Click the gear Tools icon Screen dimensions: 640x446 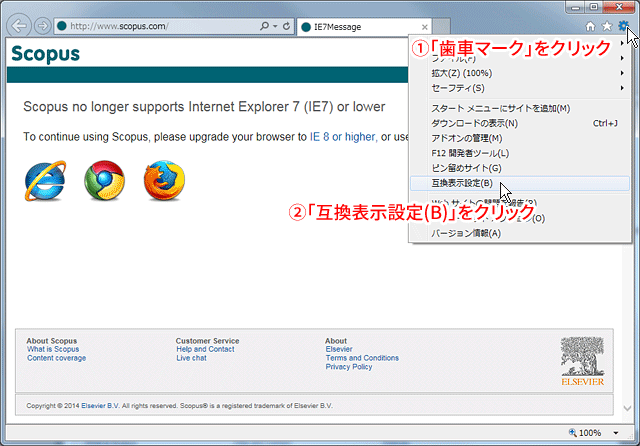click(623, 26)
